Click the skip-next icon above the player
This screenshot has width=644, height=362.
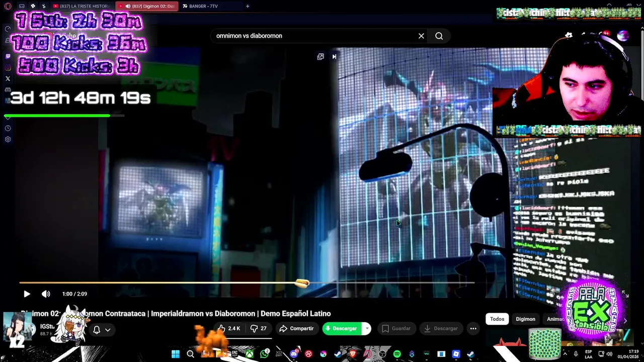(x=334, y=56)
